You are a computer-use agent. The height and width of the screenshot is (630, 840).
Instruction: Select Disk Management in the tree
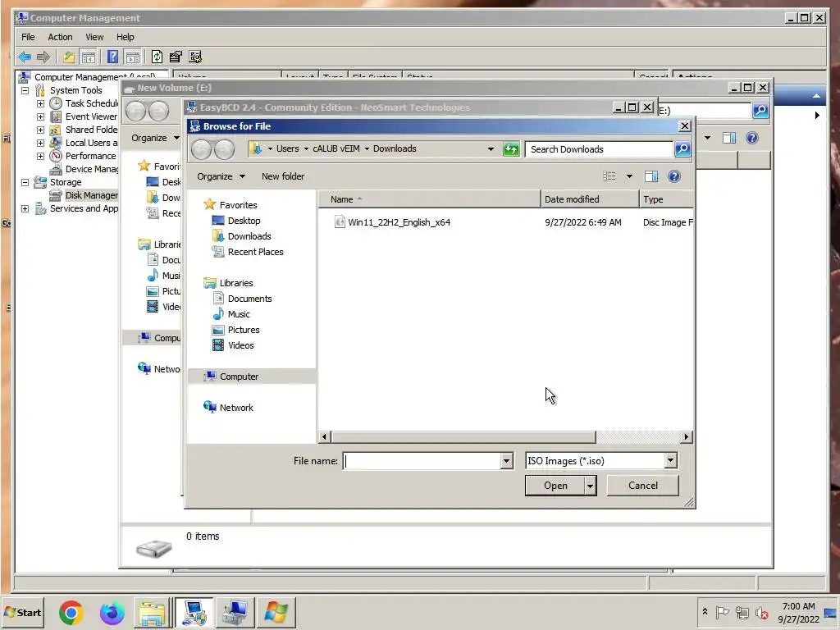pos(84,195)
